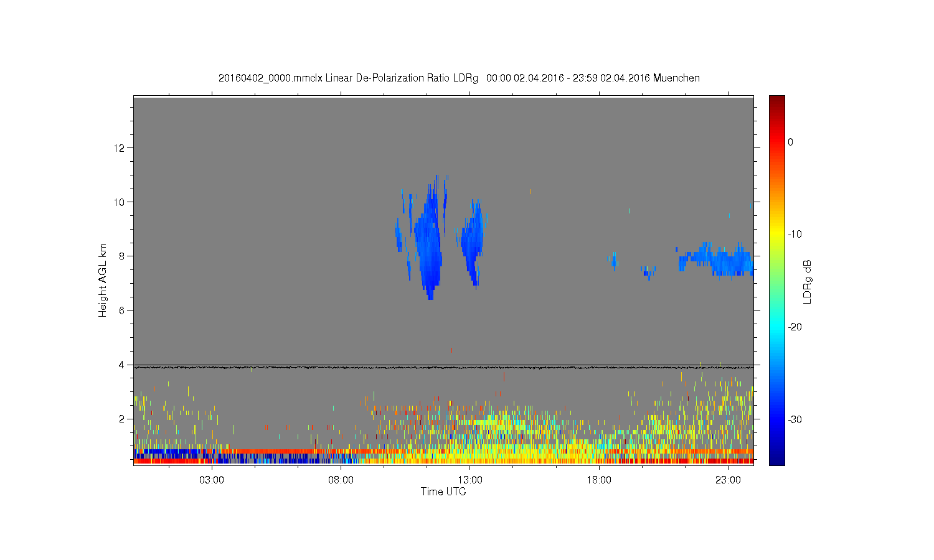Pick the yellow band of the colorbar

coord(776,235)
